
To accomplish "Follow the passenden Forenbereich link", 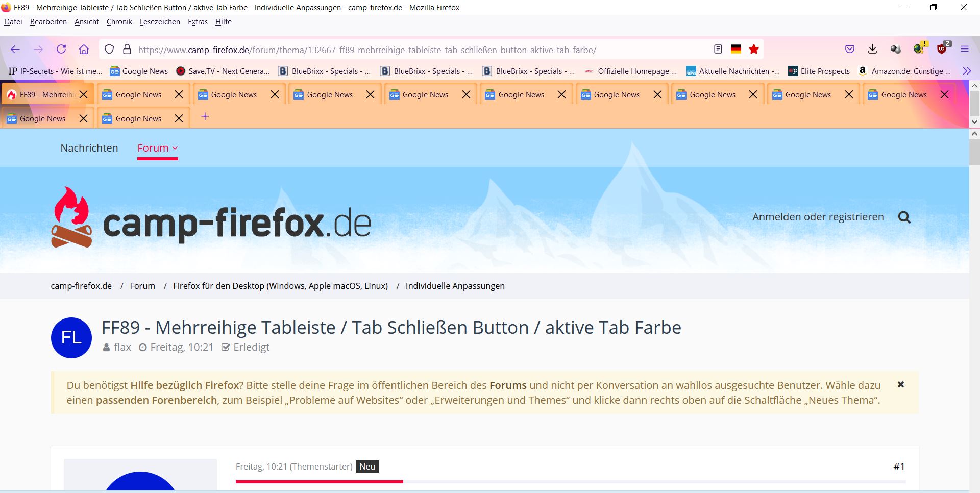I will (x=156, y=400).
